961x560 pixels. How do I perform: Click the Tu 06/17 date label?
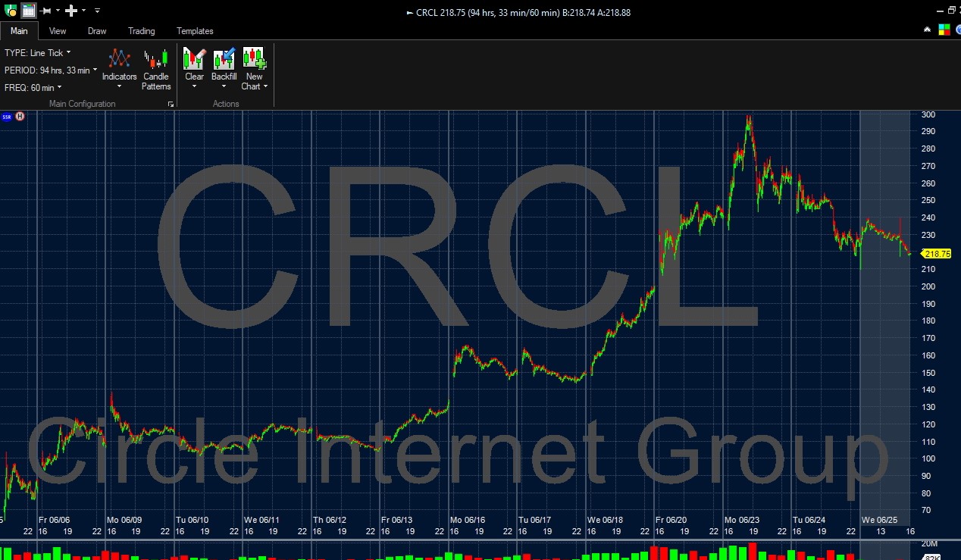click(x=535, y=520)
